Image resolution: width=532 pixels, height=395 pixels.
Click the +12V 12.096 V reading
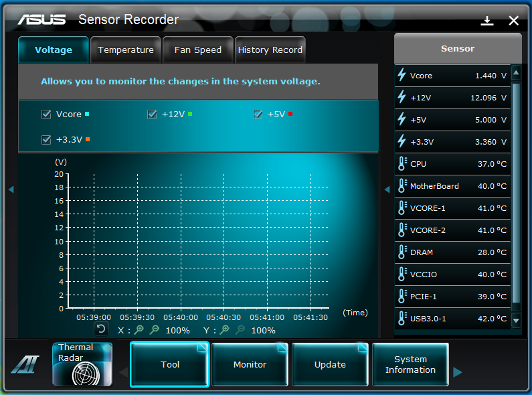[x=489, y=98]
